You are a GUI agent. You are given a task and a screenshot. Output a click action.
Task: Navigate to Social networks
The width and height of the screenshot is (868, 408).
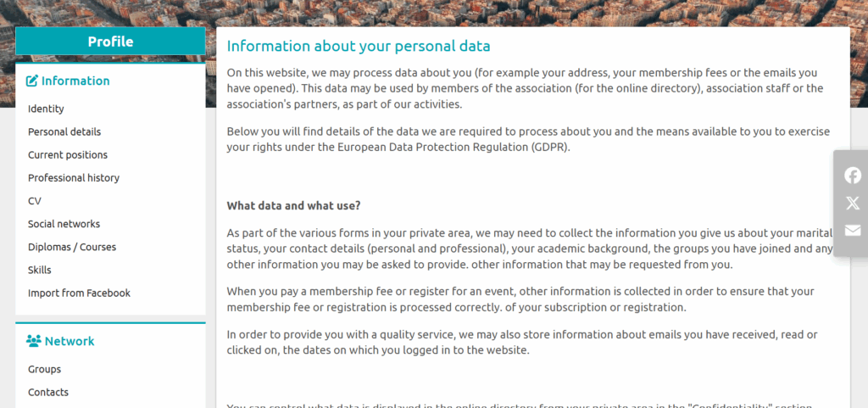(64, 224)
